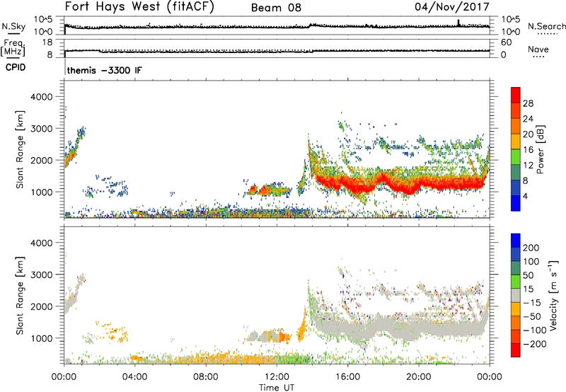This screenshot has height=392, width=566.
Task: Pick the red bottom segment of the velocity colorbar
Action: (x=516, y=350)
